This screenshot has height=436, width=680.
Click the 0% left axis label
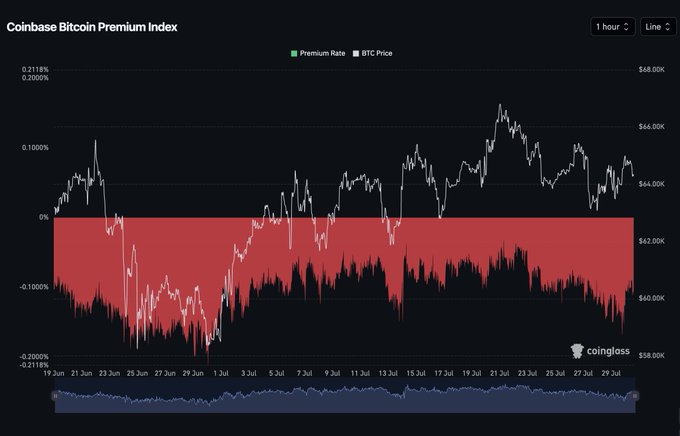[x=44, y=217]
